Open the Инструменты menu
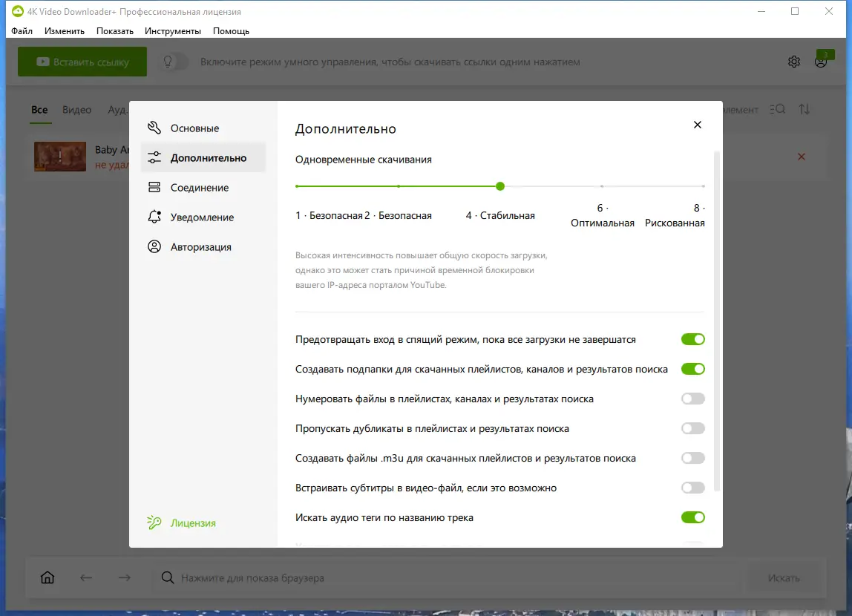 (173, 30)
